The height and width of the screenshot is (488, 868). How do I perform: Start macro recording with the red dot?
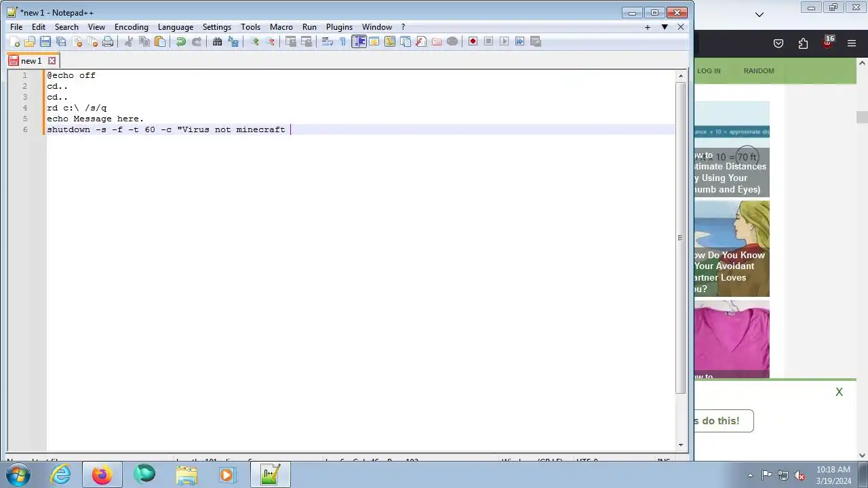point(473,41)
